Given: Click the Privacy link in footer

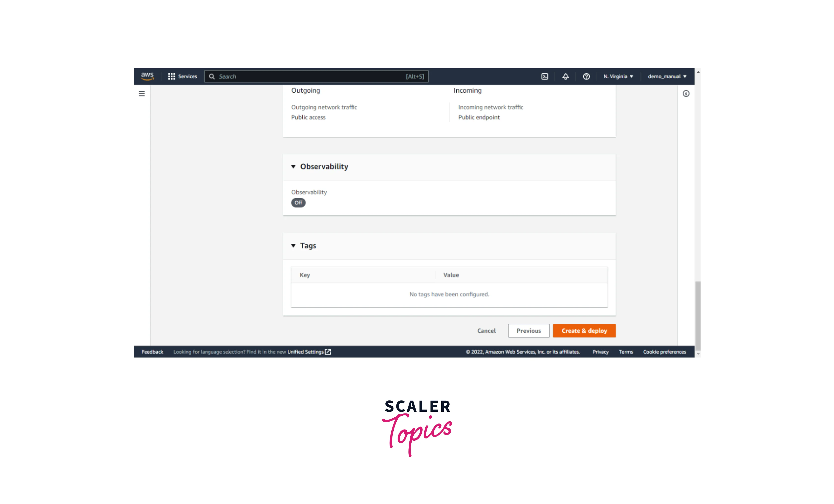Looking at the screenshot, I should click(600, 351).
